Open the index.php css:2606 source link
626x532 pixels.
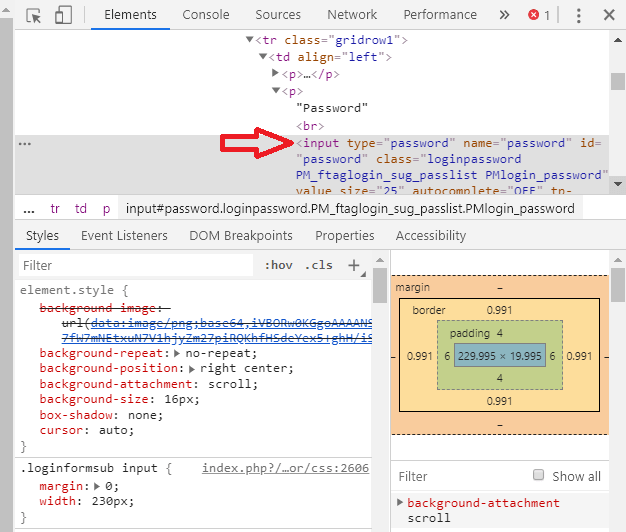[285, 468]
